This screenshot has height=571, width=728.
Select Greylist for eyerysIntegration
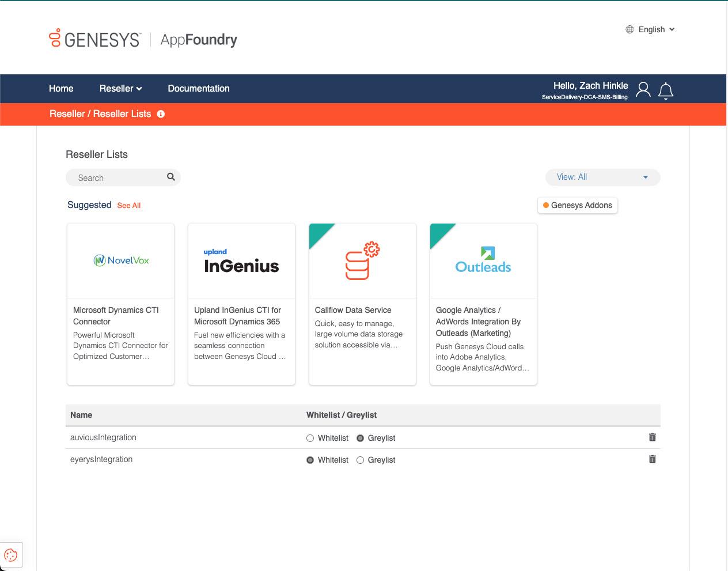point(360,460)
